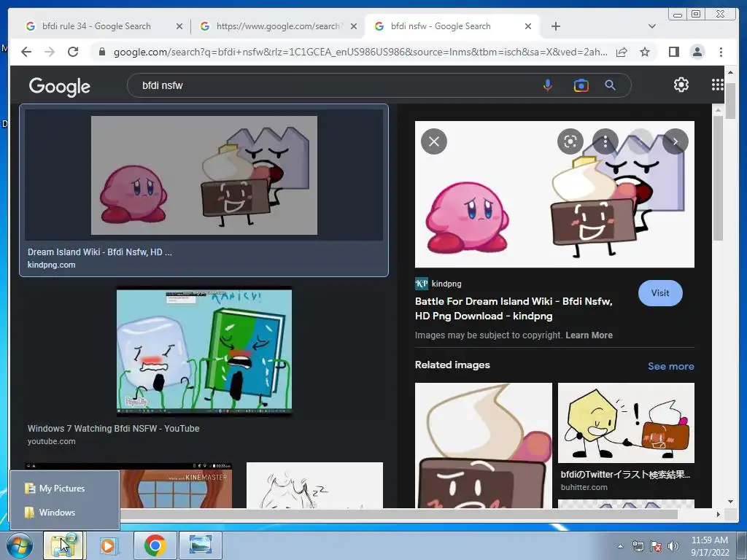747x560 pixels.
Task: Close the image preview panel
Action: pyautogui.click(x=434, y=141)
